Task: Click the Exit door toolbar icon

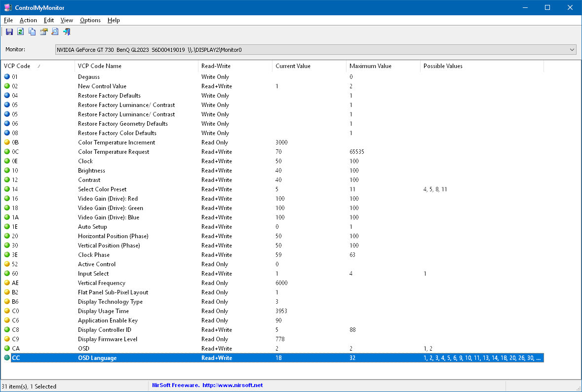Action: point(67,32)
